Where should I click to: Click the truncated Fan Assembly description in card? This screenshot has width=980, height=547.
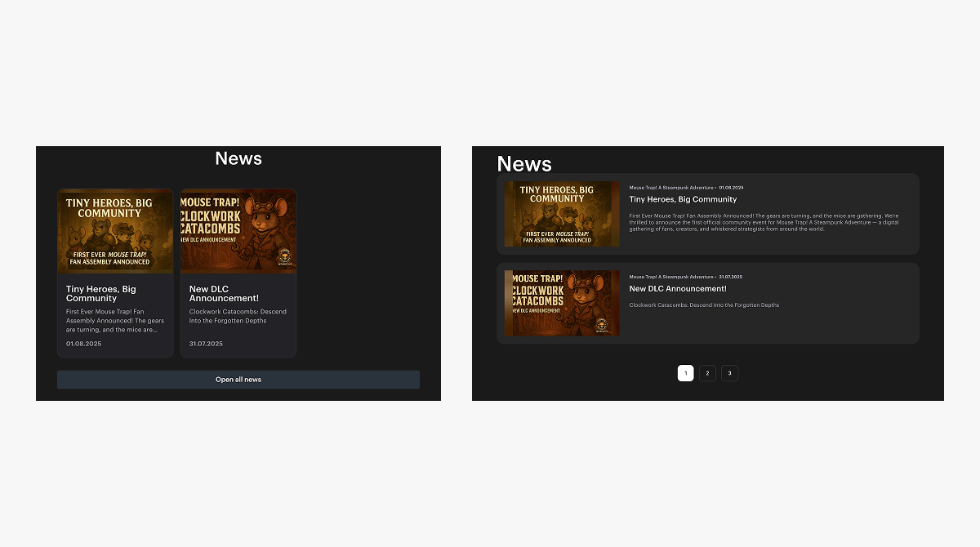[115, 320]
